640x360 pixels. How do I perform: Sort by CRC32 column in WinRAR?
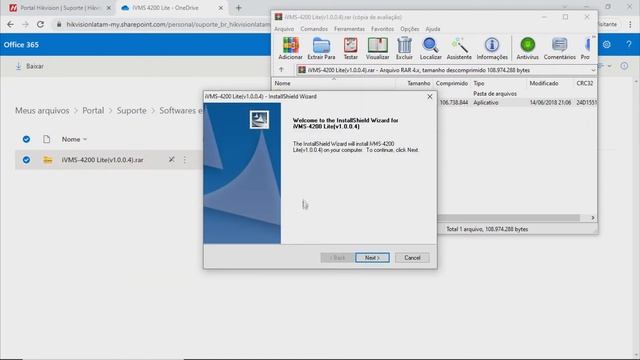tap(584, 83)
